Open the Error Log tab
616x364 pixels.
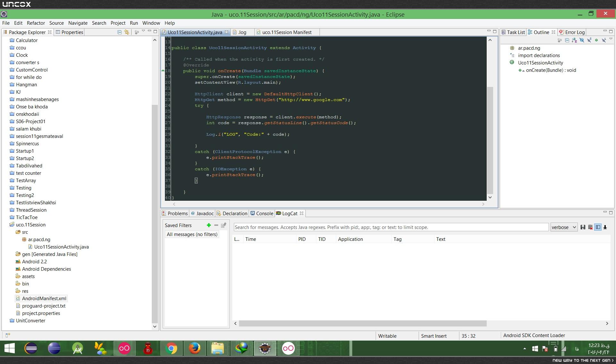[x=572, y=32]
